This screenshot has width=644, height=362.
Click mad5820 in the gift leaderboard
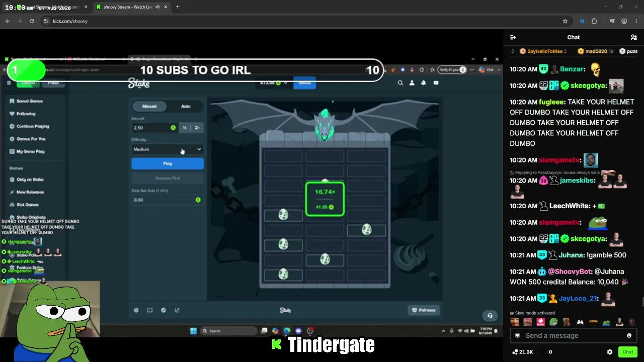click(x=596, y=51)
